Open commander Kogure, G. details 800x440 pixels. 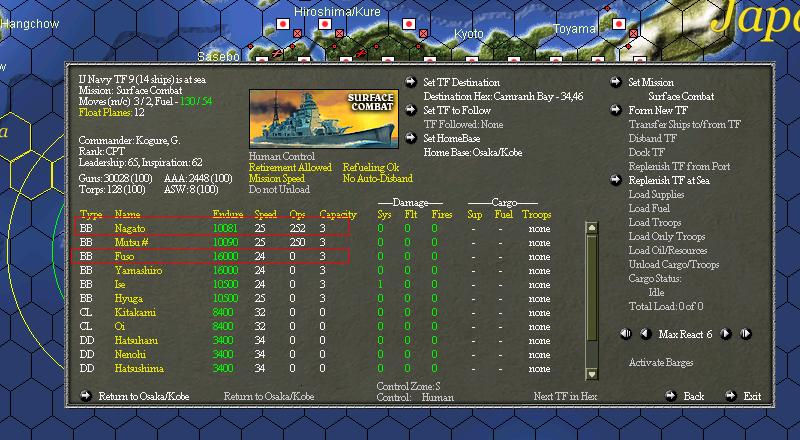(129, 140)
